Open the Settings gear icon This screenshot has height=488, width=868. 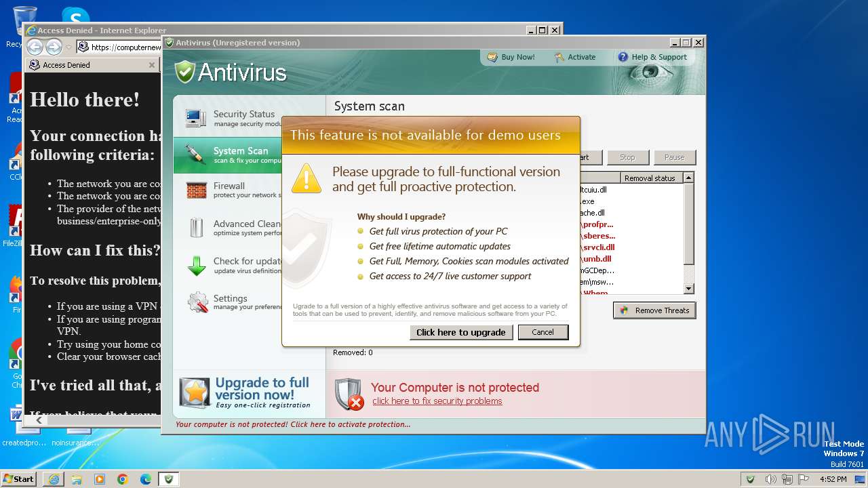197,302
